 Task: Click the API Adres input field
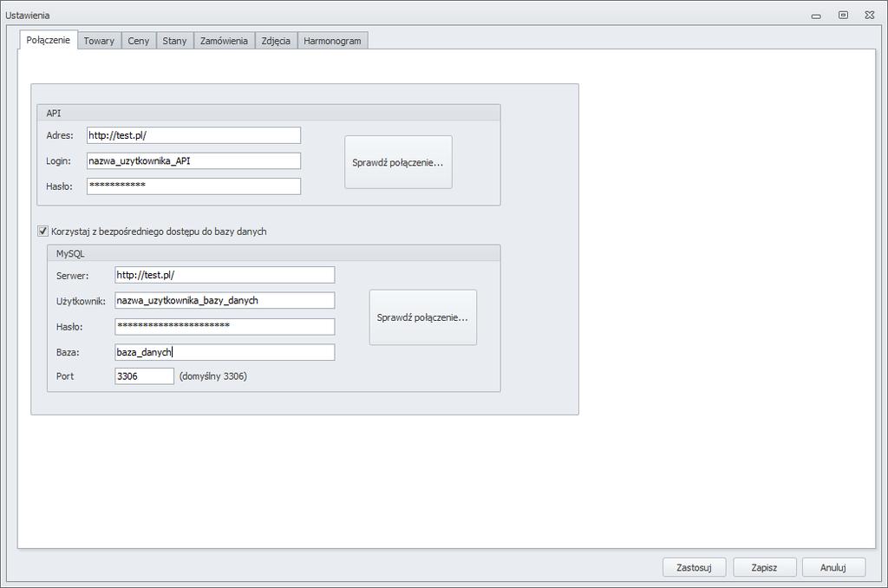pyautogui.click(x=193, y=135)
